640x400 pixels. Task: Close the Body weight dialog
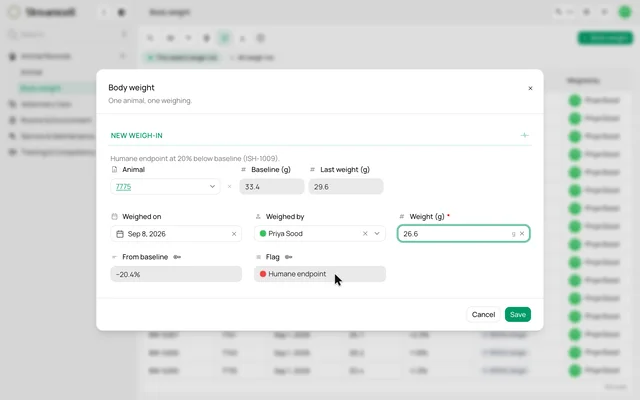coord(530,88)
